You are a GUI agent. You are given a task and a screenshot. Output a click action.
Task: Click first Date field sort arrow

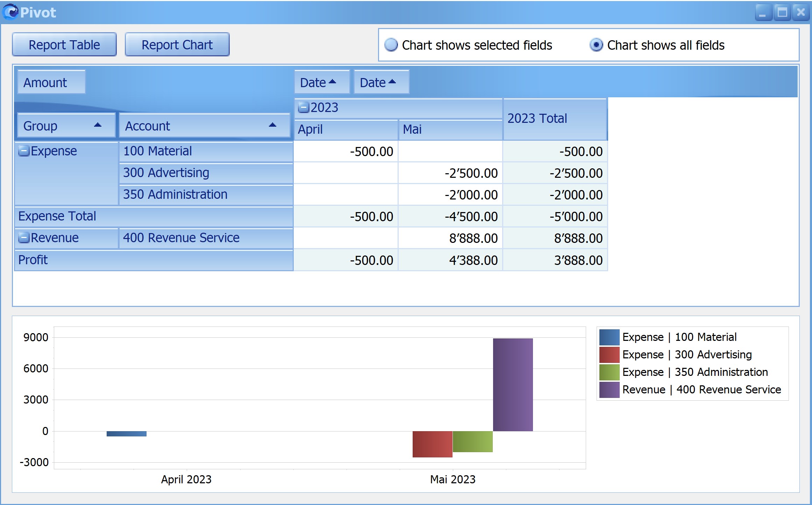pyautogui.click(x=332, y=82)
